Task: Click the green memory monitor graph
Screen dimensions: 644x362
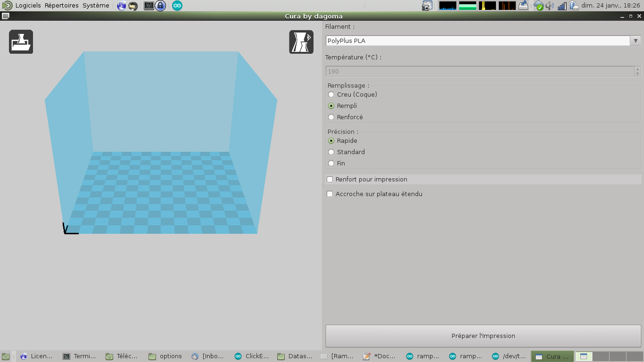Action: [468, 6]
